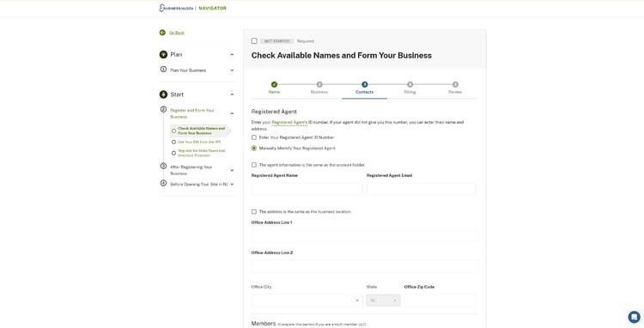Click the Go Back link
The width and height of the screenshot is (644, 328).
tap(177, 33)
